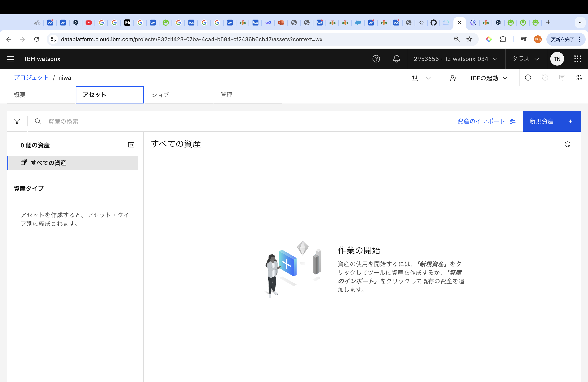
Task: Collapse the asset side panel
Action: coord(131,145)
